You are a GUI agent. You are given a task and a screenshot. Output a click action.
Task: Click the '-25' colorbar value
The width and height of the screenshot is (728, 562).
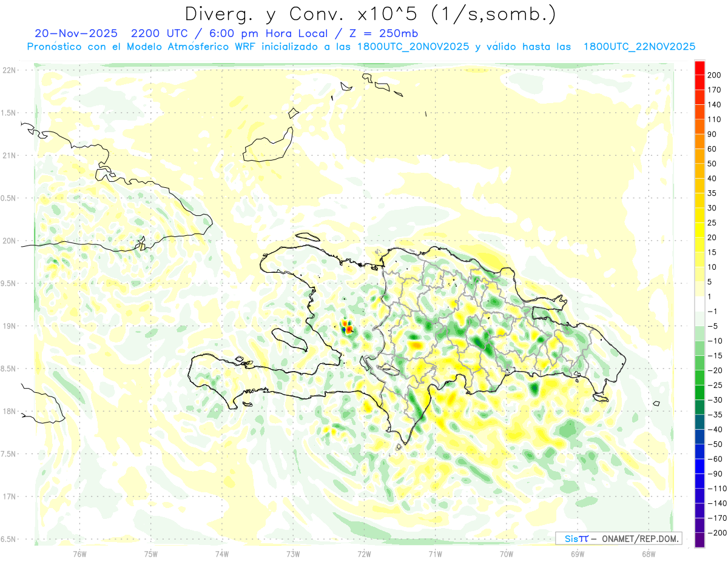[715, 385]
